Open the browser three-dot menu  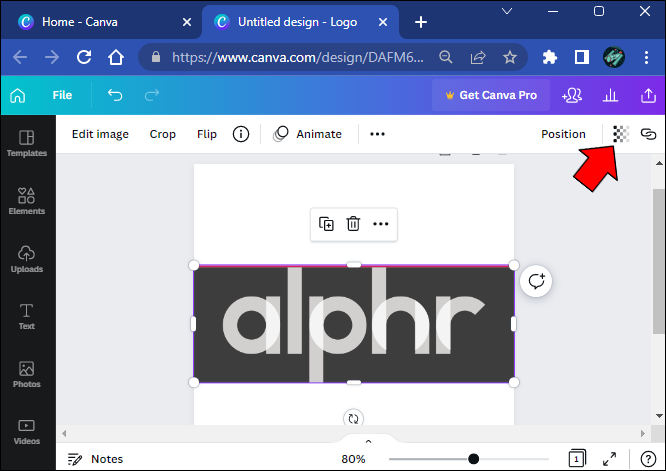(x=646, y=57)
